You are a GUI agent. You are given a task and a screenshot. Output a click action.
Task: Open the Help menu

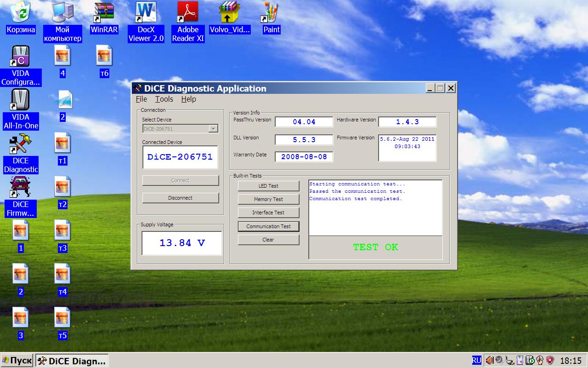[188, 99]
